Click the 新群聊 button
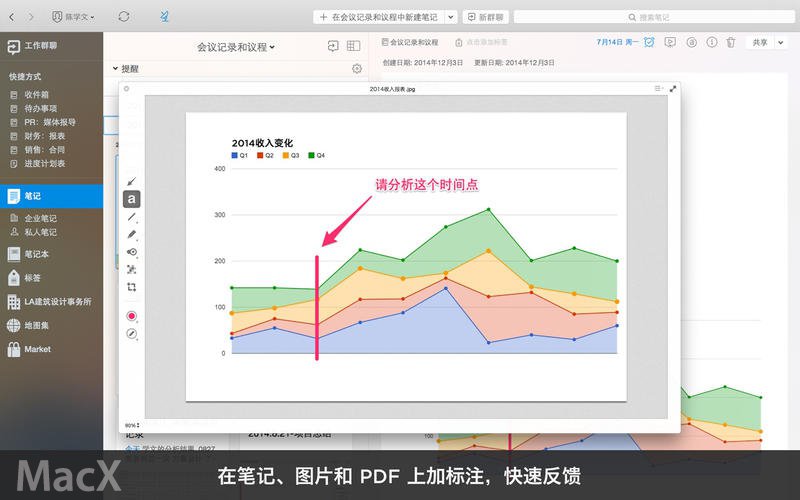800x500 pixels. pos(485,17)
